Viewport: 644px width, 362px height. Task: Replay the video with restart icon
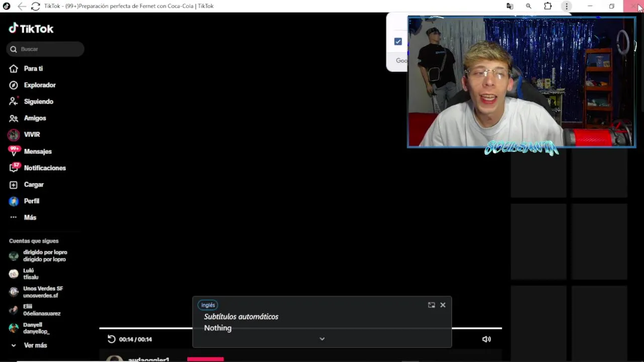[112, 339]
